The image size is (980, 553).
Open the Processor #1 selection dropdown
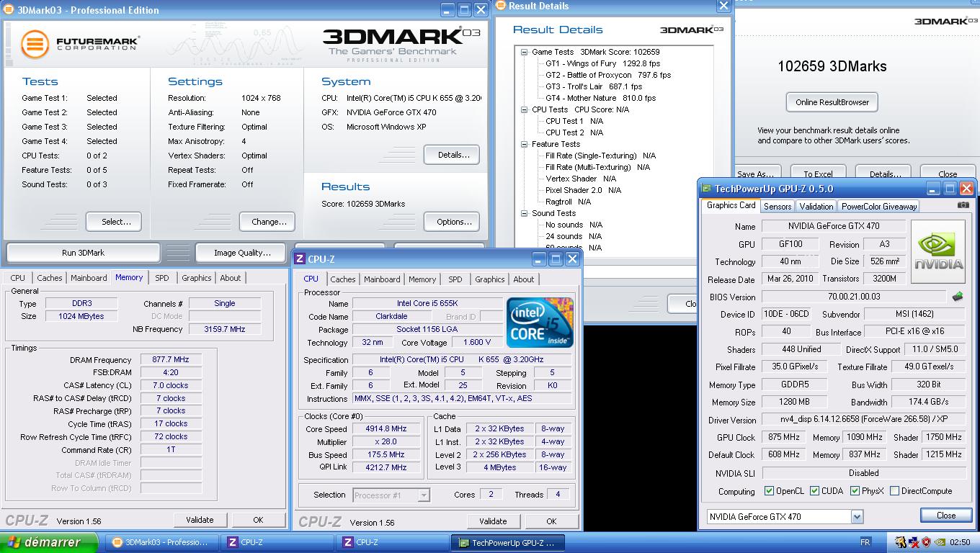click(x=424, y=495)
